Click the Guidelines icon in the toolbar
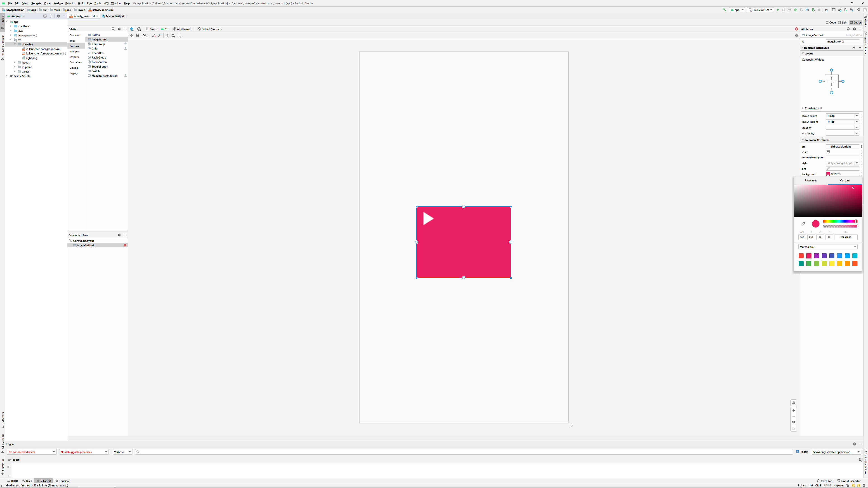 179,36
